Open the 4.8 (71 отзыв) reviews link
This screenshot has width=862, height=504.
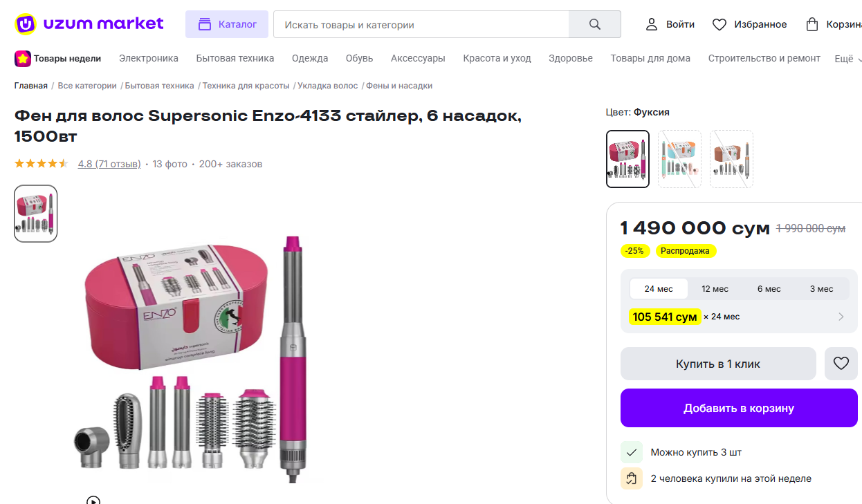109,164
